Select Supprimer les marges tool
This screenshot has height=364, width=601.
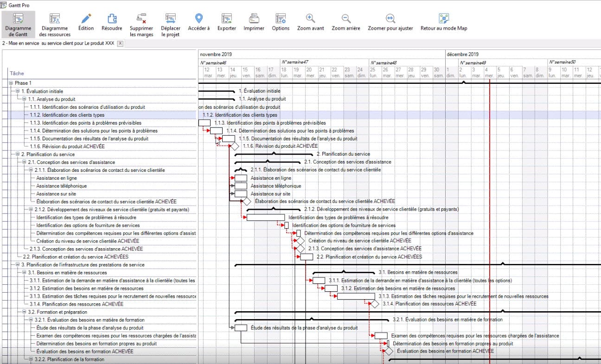[x=141, y=25]
